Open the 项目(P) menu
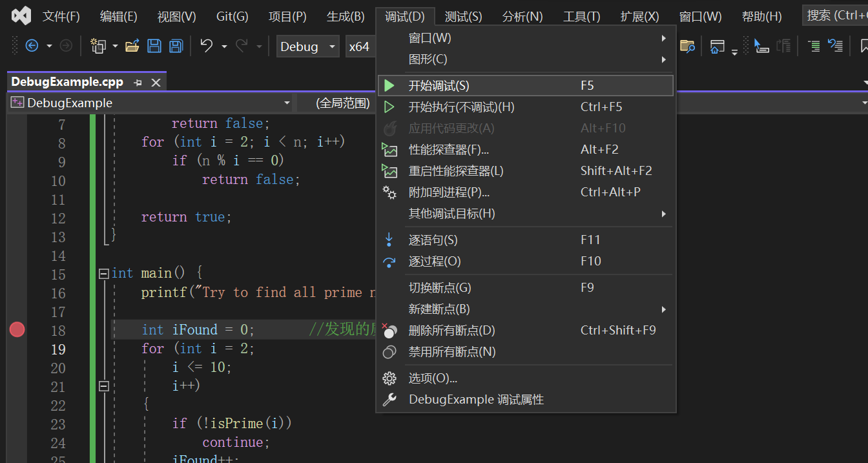The width and height of the screenshot is (868, 463). tap(287, 16)
